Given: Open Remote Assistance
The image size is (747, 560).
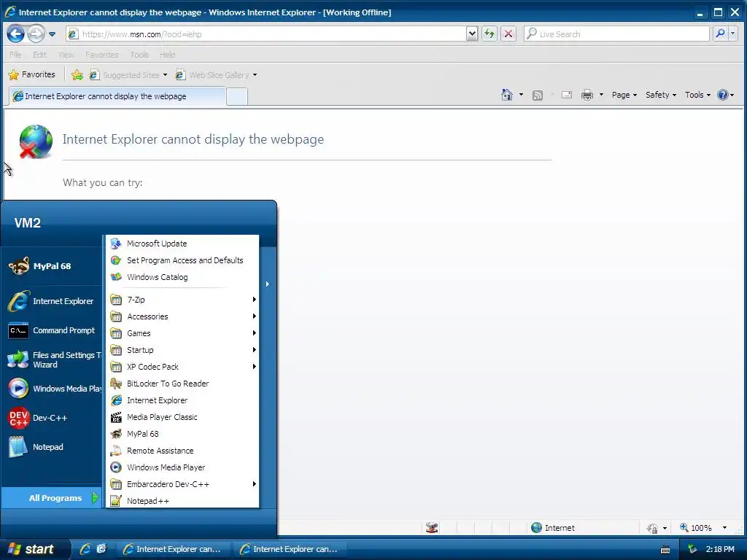Looking at the screenshot, I should (x=182, y=451).
